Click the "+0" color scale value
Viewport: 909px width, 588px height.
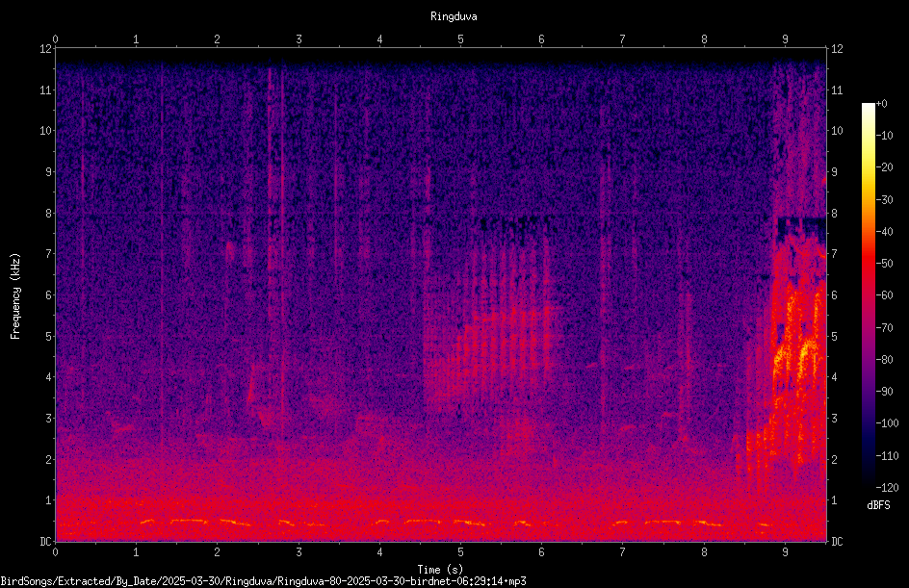[881, 104]
